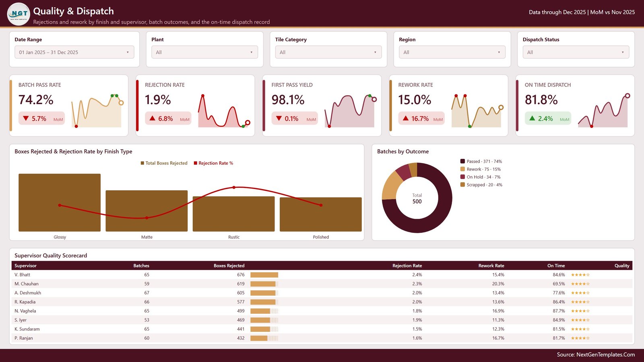The image size is (644, 362).
Task: Click the Total Boxes Rejected legend swatch
Action: [x=142, y=163]
